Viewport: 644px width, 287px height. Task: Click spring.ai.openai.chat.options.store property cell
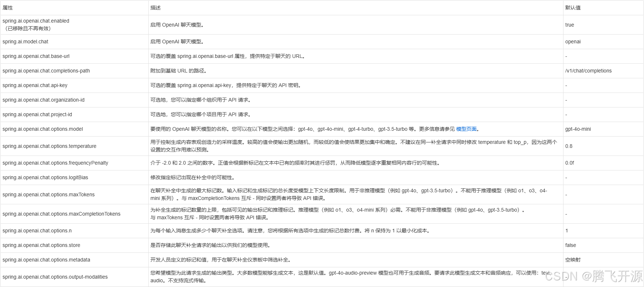(74, 245)
